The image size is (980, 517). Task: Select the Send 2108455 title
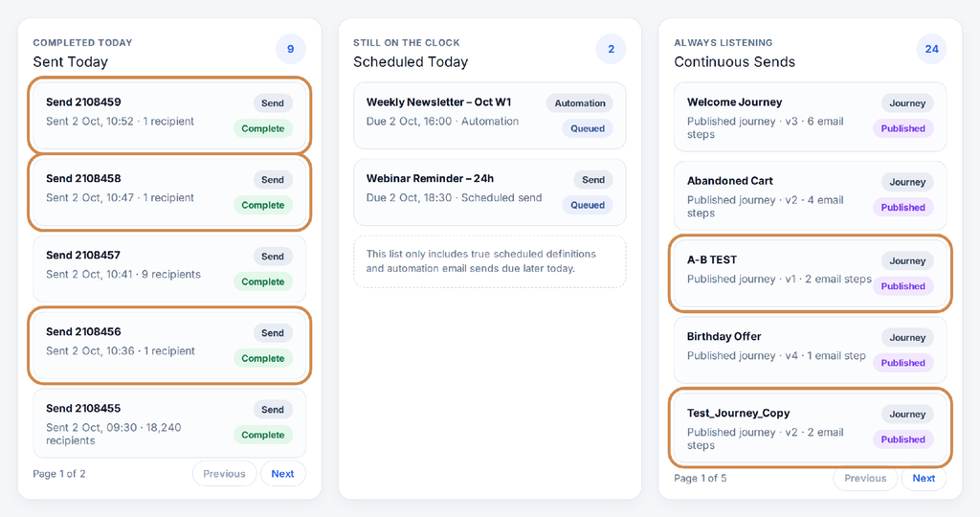[83, 408]
